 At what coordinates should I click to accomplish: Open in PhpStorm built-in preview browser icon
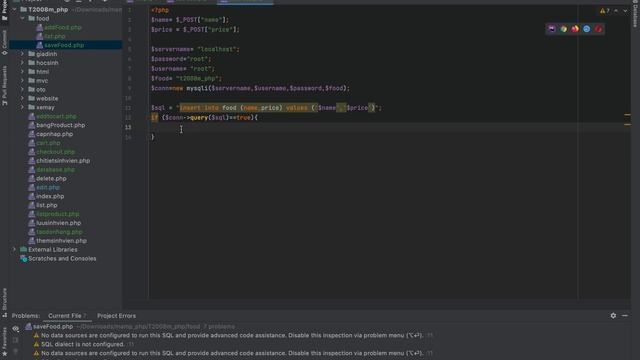[551, 29]
